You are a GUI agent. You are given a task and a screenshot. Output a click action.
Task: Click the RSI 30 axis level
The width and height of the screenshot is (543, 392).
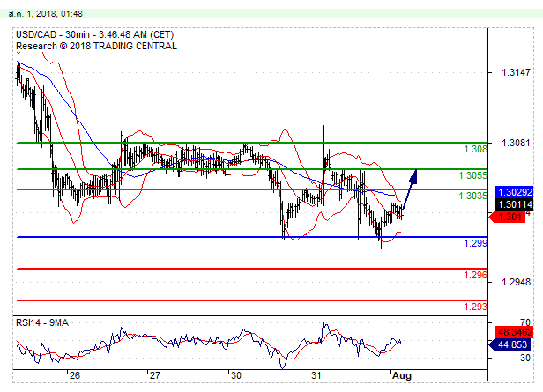tap(525, 358)
